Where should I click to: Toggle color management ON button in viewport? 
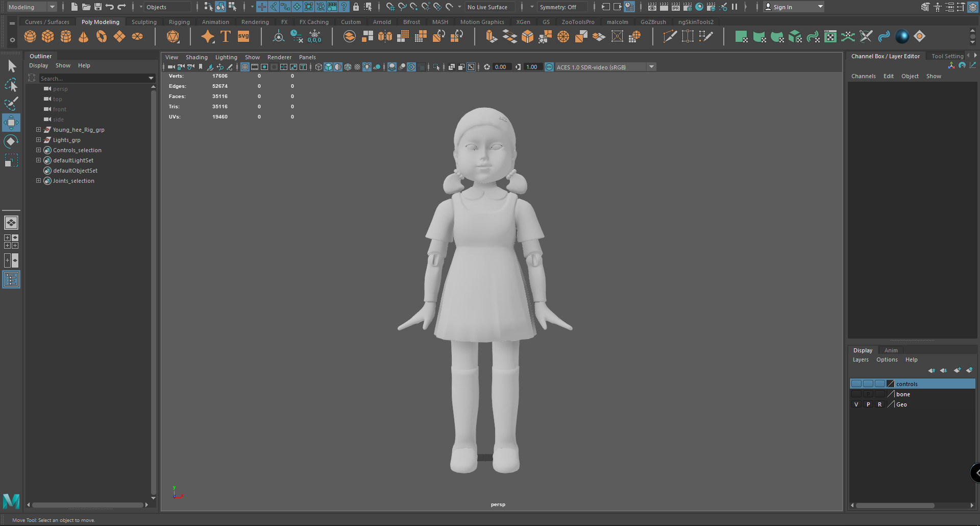[549, 67]
